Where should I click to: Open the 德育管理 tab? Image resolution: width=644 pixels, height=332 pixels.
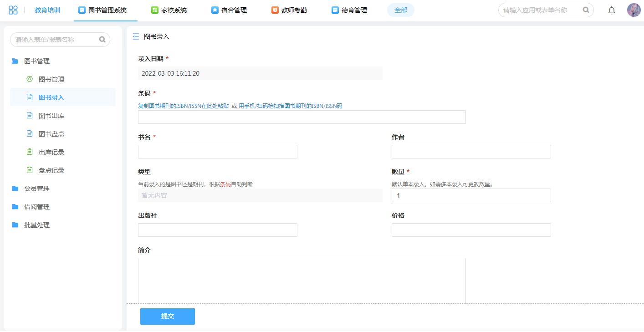coord(349,10)
